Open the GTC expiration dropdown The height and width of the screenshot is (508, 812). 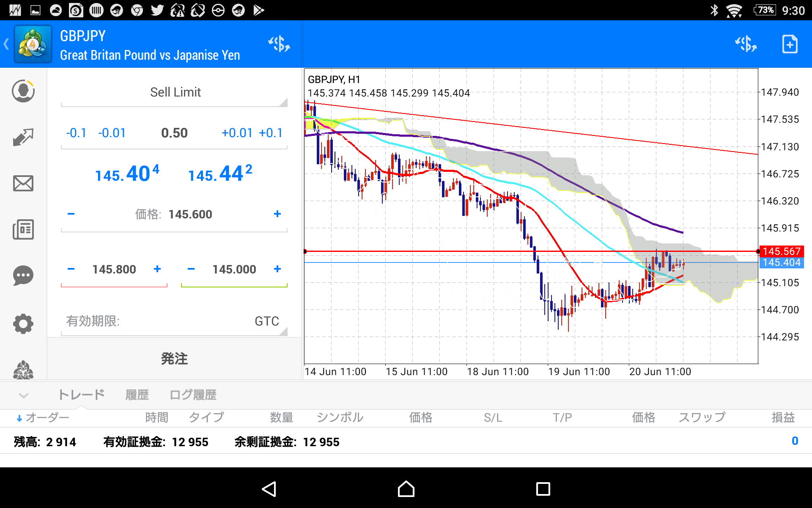coord(266,321)
